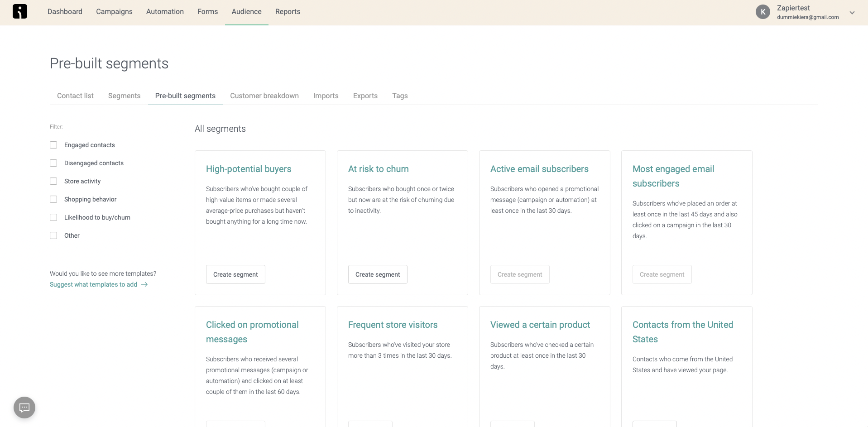The width and height of the screenshot is (868, 427).
Task: Open the Dashboard menu
Action: 65,11
